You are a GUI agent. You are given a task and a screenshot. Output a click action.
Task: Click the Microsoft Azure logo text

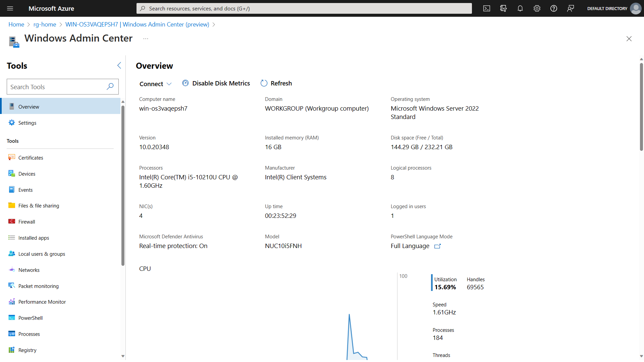(x=51, y=8)
